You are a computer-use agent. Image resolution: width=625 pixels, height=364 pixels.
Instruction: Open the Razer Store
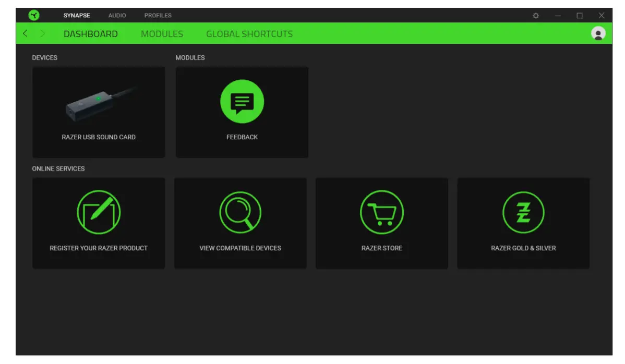(x=381, y=223)
